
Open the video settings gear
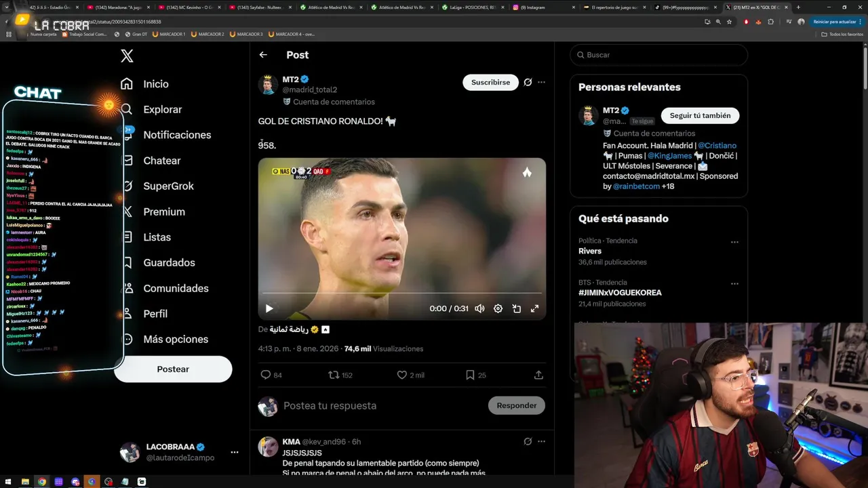tap(498, 308)
